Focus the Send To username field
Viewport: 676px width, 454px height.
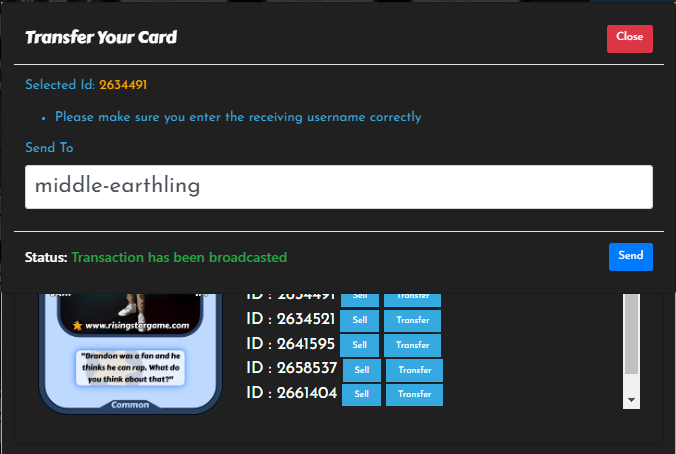point(338,187)
